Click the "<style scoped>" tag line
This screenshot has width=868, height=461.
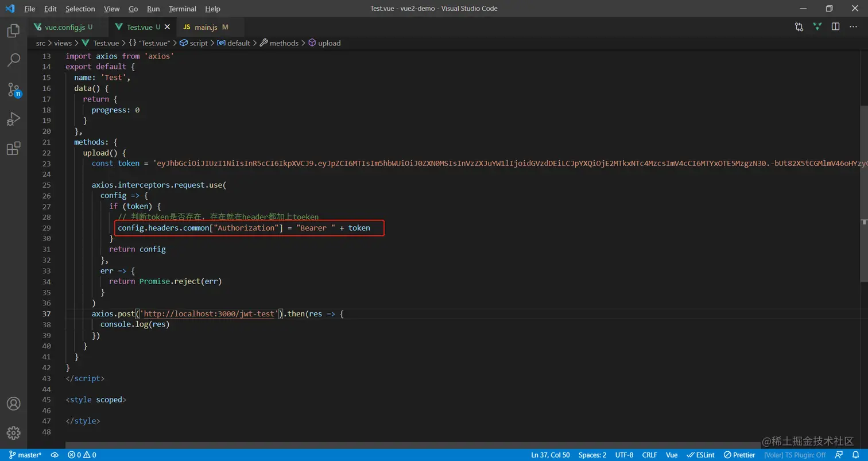click(x=96, y=400)
